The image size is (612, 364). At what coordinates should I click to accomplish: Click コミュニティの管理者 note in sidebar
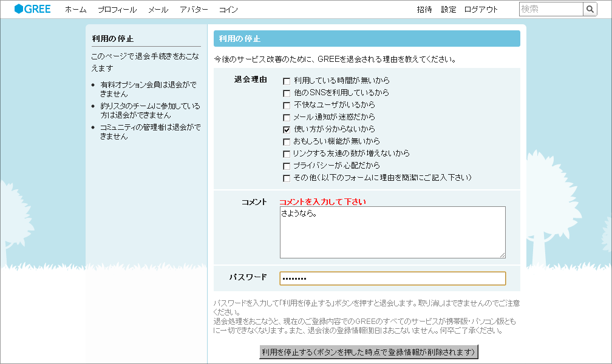(x=151, y=132)
